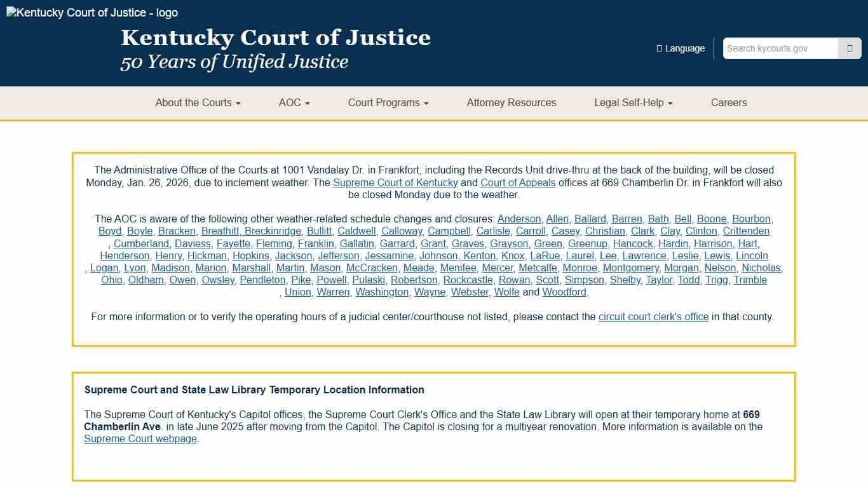This screenshot has width=868, height=488.
Task: Open the Jefferson county link
Action: tap(339, 255)
